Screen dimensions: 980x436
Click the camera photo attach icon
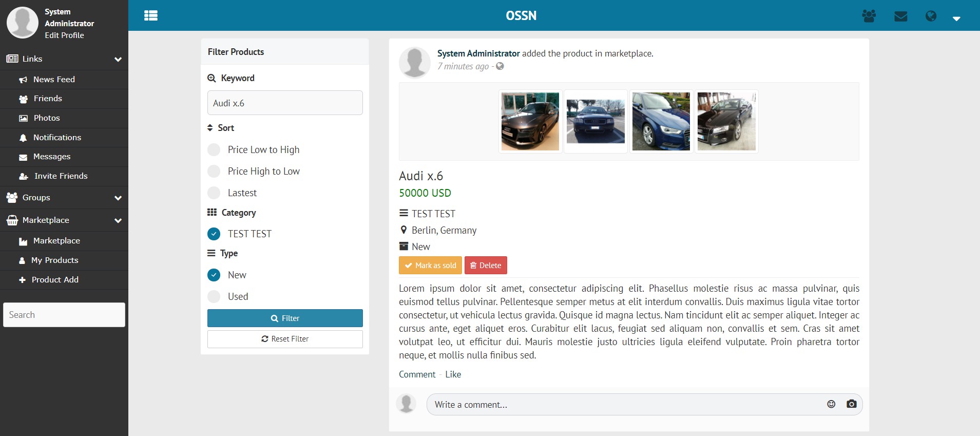[852, 404]
